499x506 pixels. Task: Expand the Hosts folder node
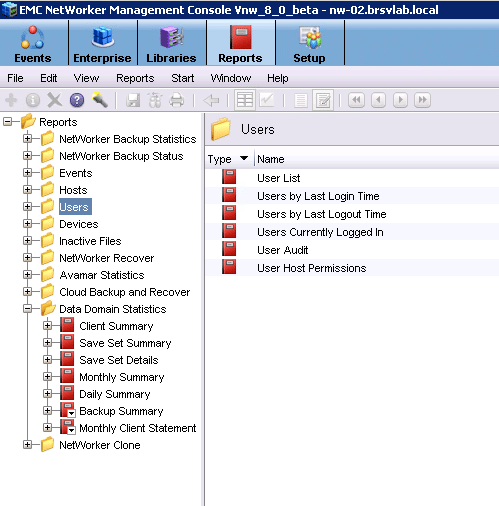(28, 190)
